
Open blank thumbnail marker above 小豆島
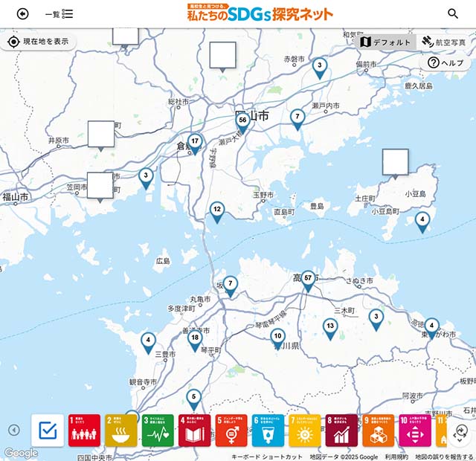pyautogui.click(x=395, y=162)
